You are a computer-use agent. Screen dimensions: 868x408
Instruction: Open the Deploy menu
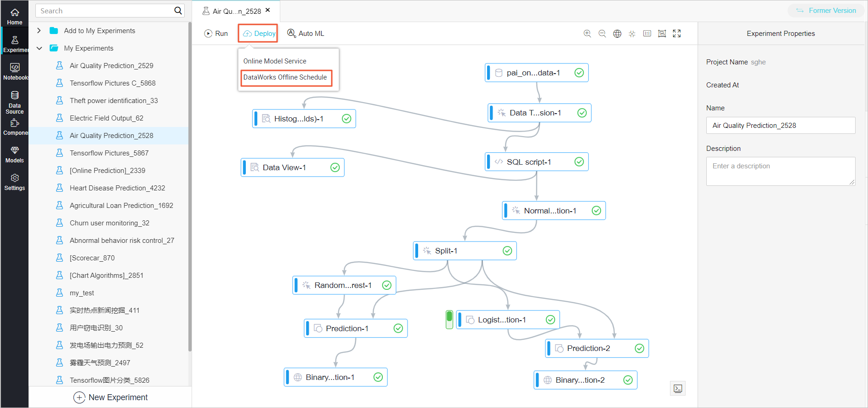point(258,34)
